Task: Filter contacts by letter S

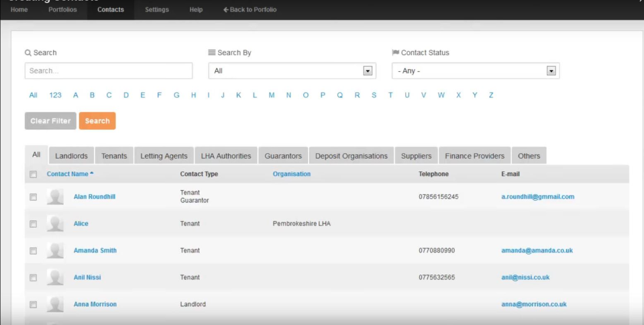Action: coord(374,95)
